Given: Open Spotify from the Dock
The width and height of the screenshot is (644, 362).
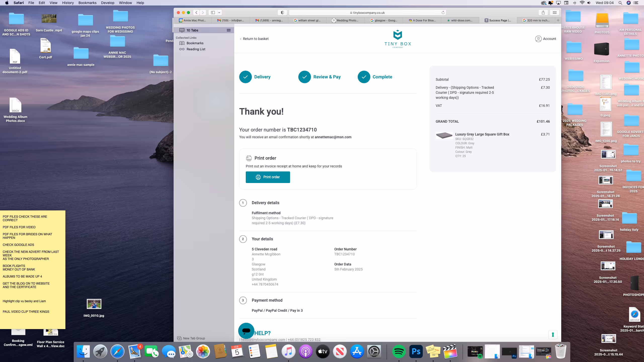Looking at the screenshot, I should 399,351.
